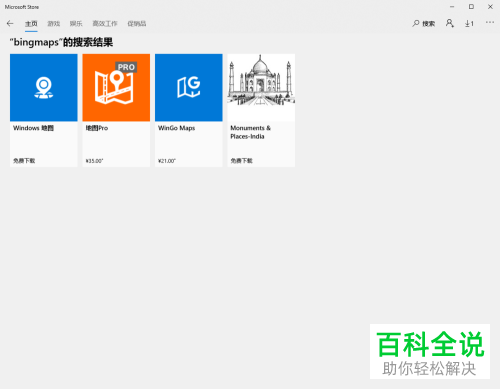This screenshot has width=500, height=389.
Task: Open the three-dot more options menu
Action: (x=490, y=22)
